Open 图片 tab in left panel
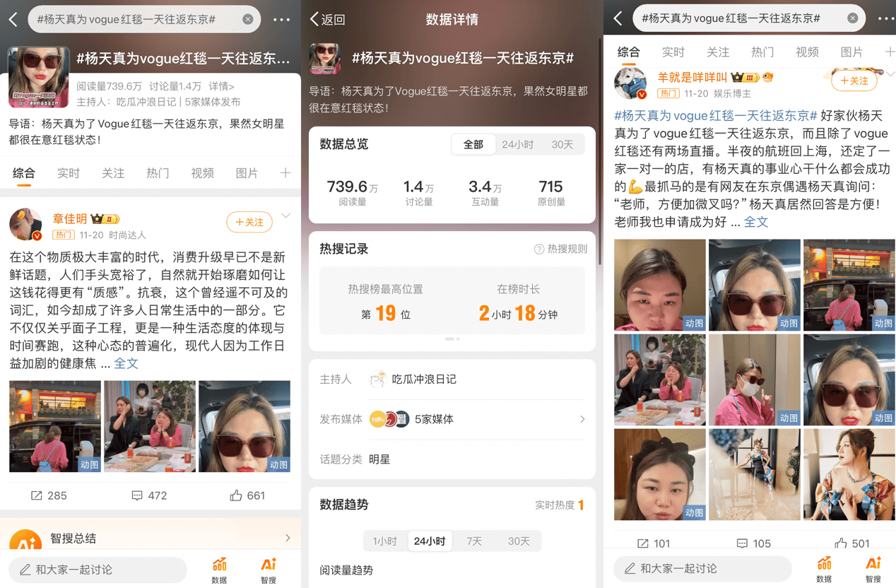This screenshot has width=896, height=588. pyautogui.click(x=247, y=173)
